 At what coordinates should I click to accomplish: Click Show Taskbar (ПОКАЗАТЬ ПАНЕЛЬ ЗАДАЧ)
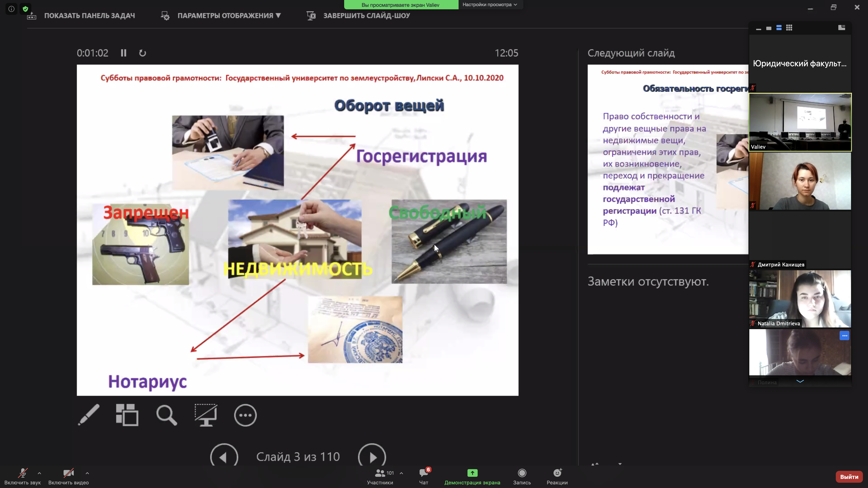pos(81,15)
